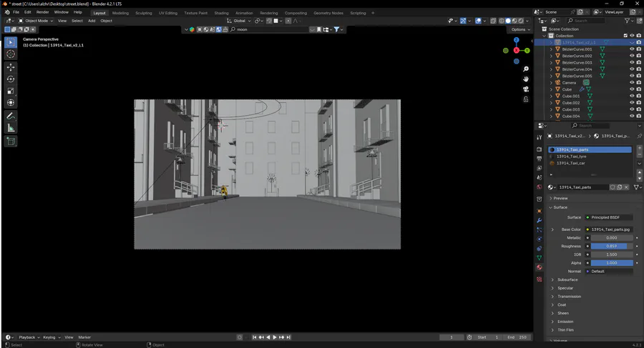Expand the Cube.001 outliner row

551,96
